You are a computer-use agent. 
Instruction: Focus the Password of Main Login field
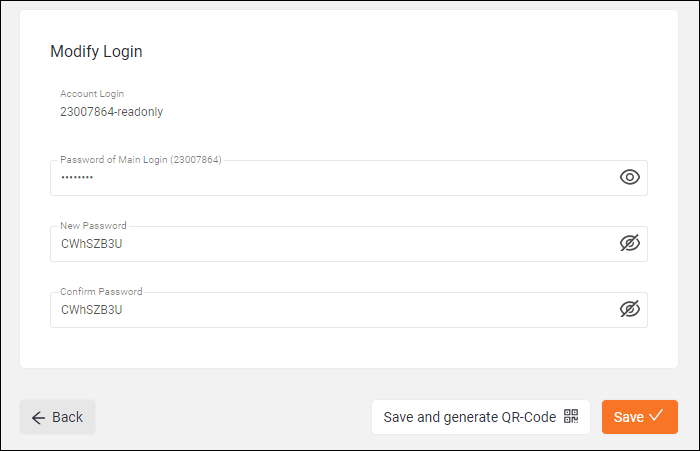click(349, 178)
